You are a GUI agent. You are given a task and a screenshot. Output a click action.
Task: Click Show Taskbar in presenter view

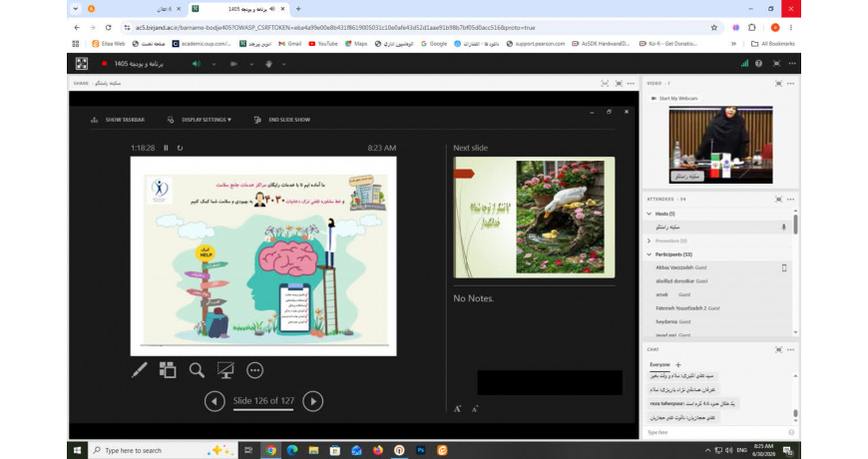coord(118,120)
